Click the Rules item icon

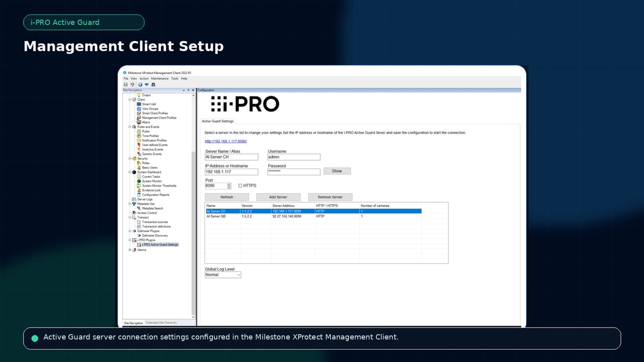pos(139,131)
